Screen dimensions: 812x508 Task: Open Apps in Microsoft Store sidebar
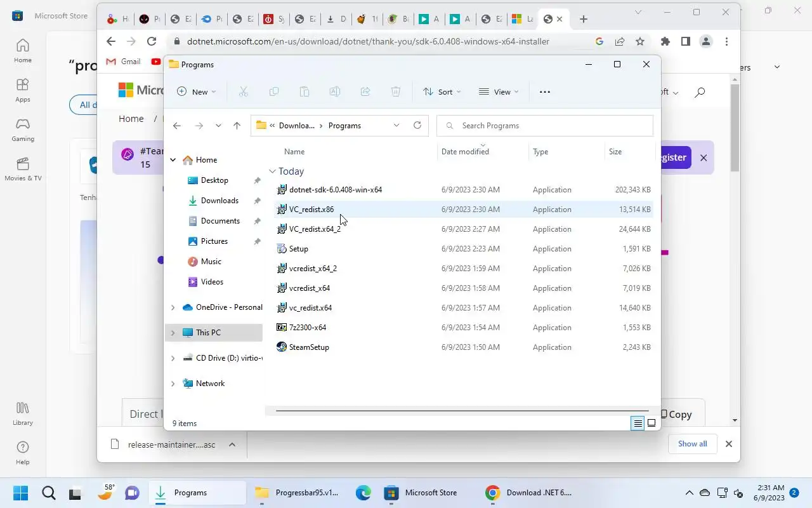pos(23,90)
